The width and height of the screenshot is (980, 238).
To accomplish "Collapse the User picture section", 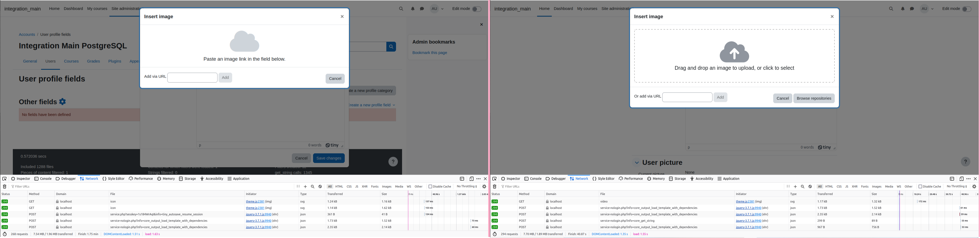I will click(637, 163).
